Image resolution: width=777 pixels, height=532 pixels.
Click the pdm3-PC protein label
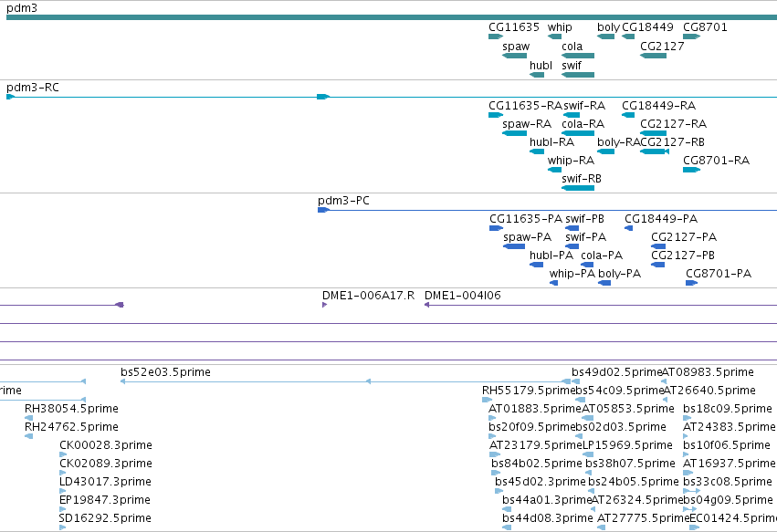coord(343,201)
